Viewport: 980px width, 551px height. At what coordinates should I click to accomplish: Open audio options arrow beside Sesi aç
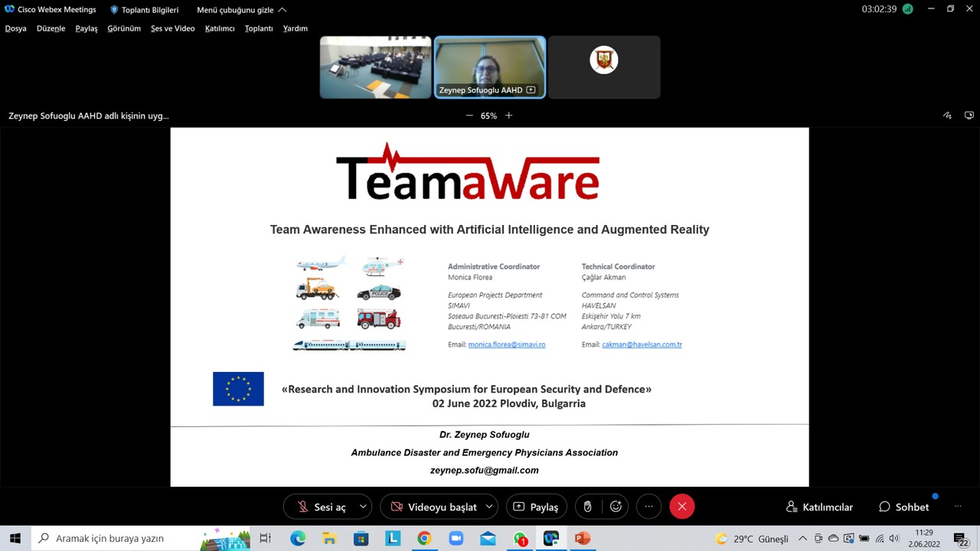(x=363, y=507)
